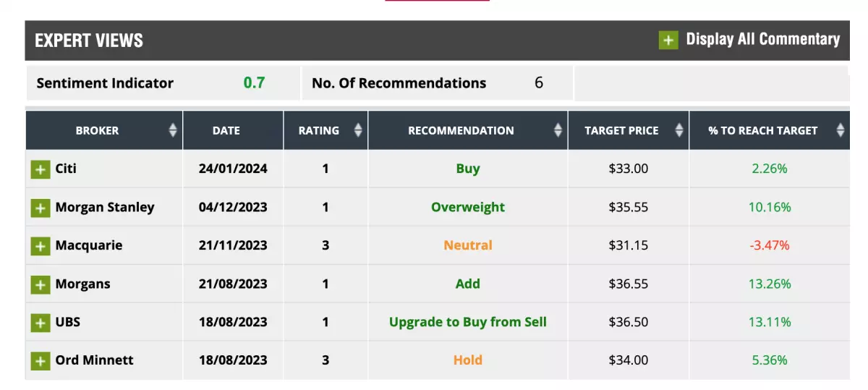Expand the UBS row plus icon
The image size is (868, 390).
41,323
